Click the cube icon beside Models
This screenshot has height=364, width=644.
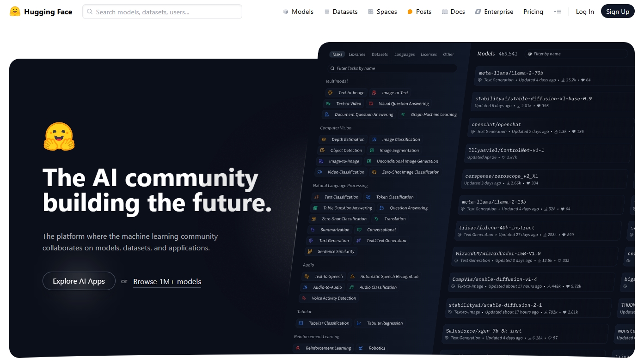[286, 12]
